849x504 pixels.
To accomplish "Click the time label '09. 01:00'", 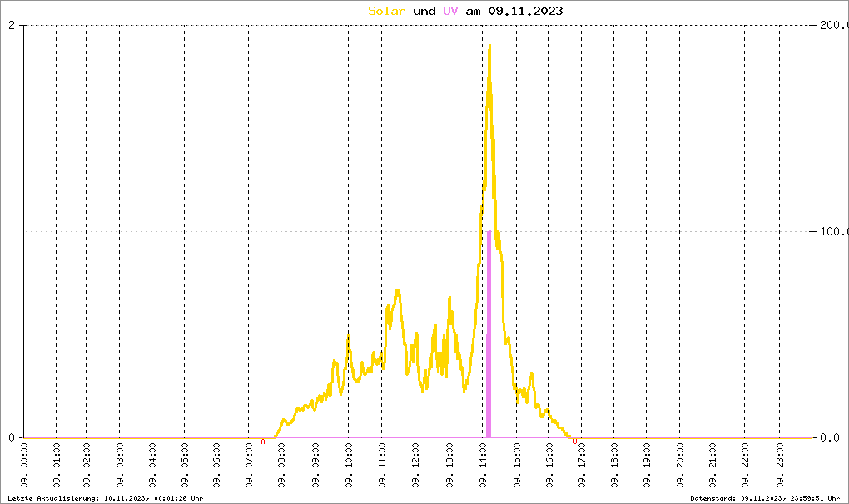I will pyautogui.click(x=57, y=466).
